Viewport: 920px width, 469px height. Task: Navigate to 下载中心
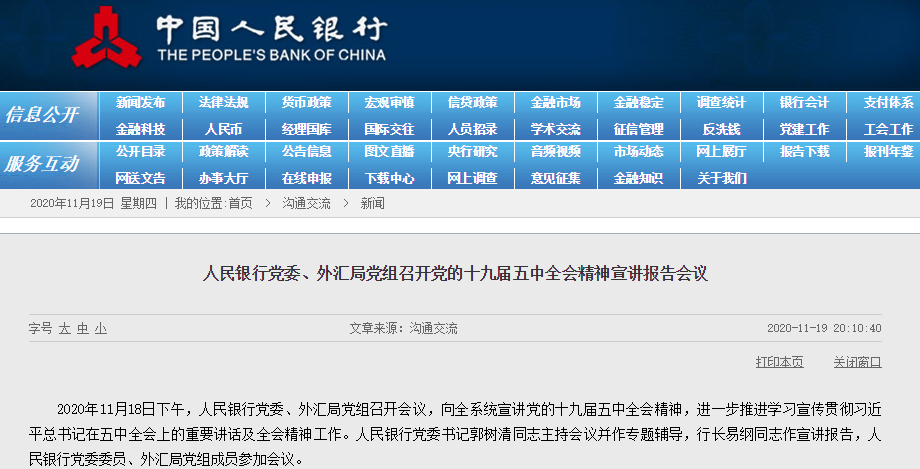click(x=390, y=178)
